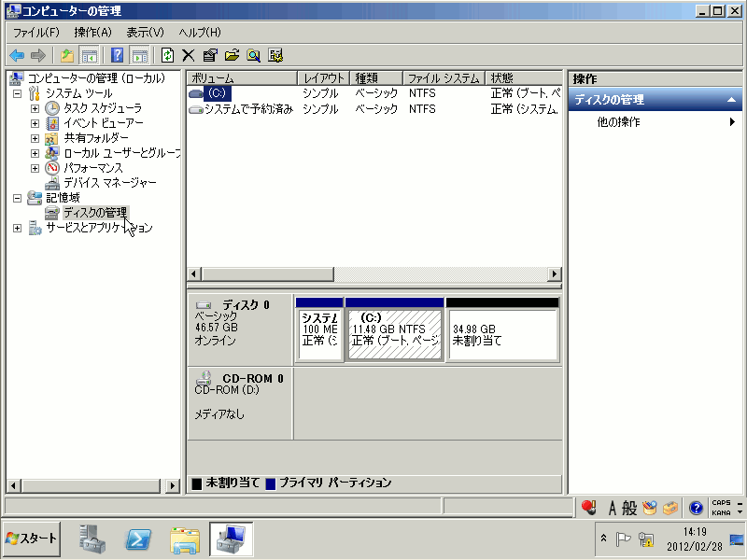Viewport: 747px width, 560px height.
Task: Toggle the IME KANA lock indicator
Action: (x=721, y=512)
